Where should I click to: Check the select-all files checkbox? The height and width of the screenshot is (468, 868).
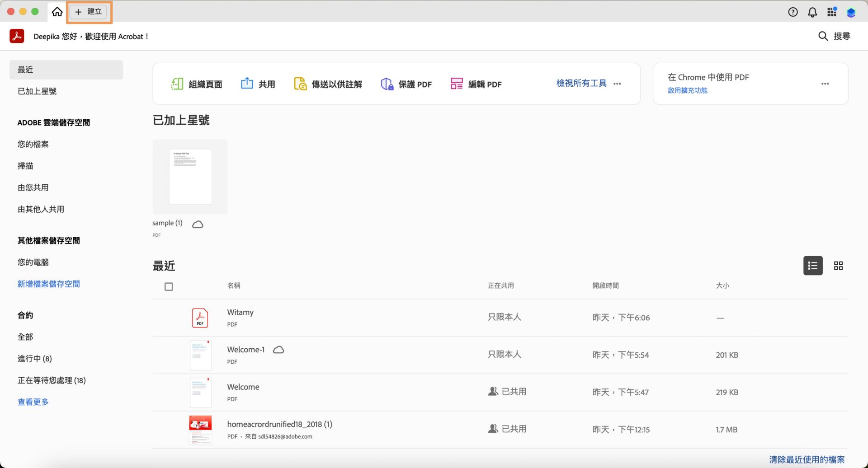click(x=169, y=286)
